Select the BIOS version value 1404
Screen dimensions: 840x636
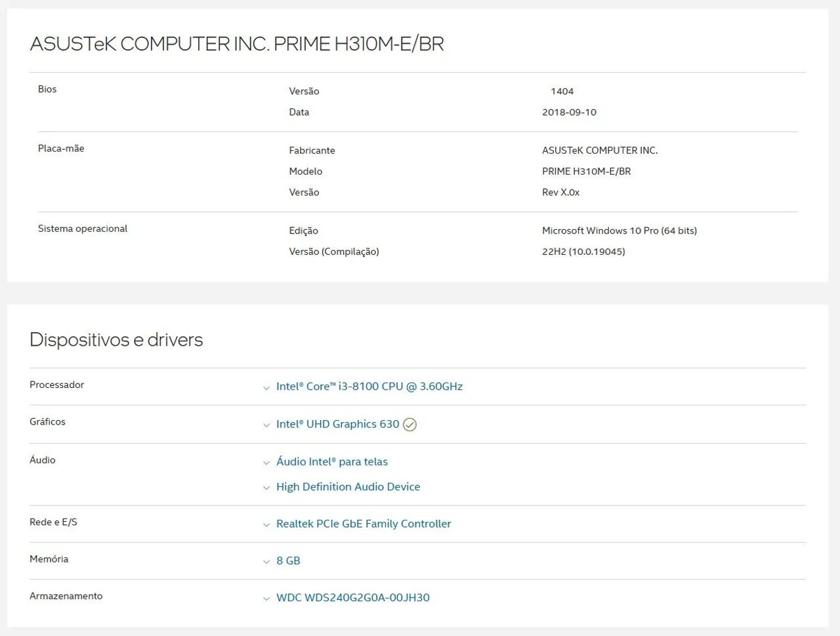(562, 91)
